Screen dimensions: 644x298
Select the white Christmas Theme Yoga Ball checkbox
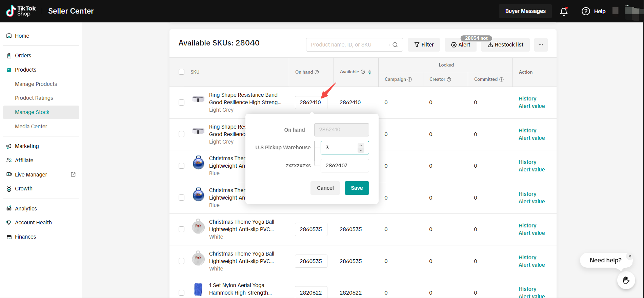pyautogui.click(x=182, y=229)
